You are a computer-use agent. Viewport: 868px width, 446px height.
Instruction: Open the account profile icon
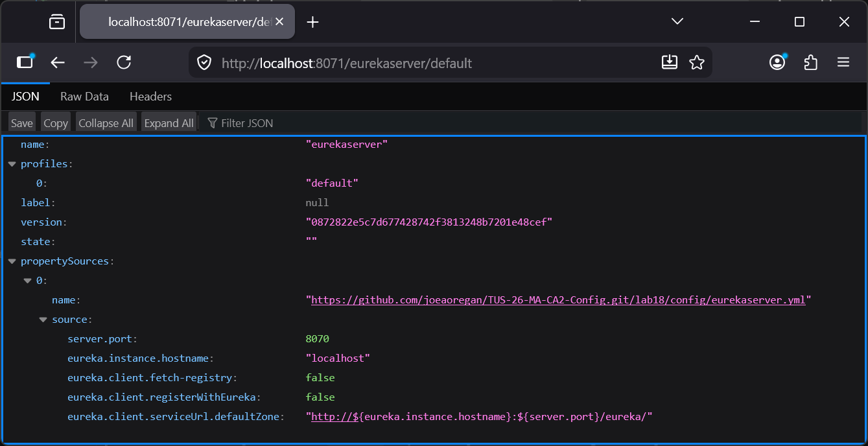[777, 62]
